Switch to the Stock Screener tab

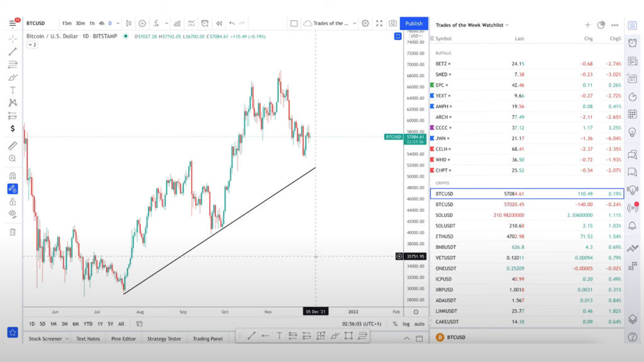[x=45, y=339]
